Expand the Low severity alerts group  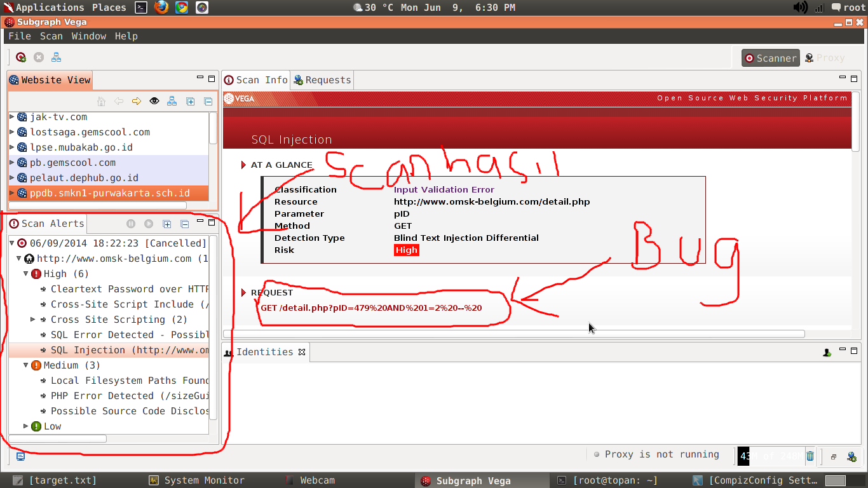click(25, 426)
